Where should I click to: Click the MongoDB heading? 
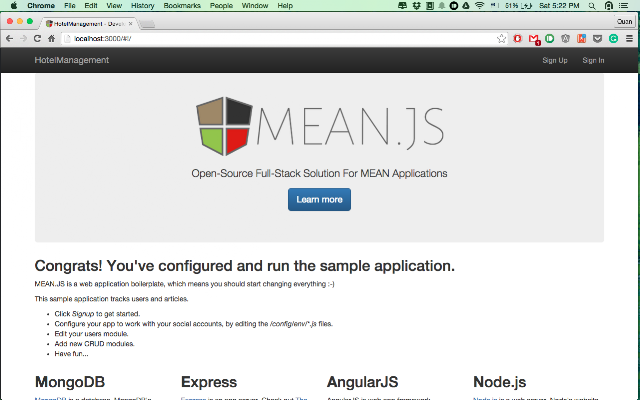(x=70, y=382)
